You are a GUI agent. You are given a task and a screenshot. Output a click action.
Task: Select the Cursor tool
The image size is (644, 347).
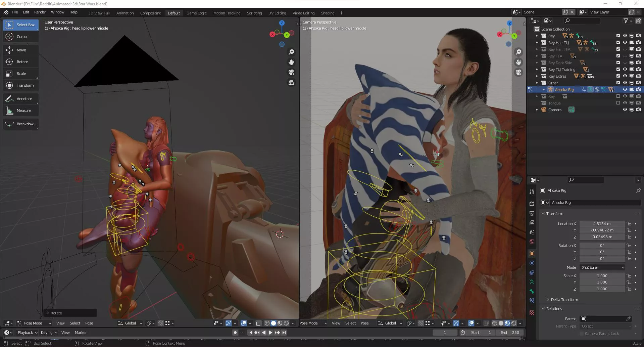(x=21, y=37)
